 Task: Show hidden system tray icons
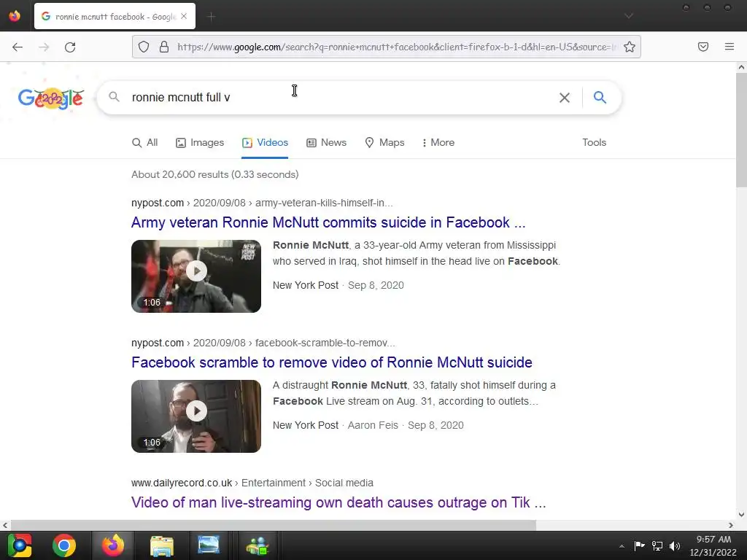[x=622, y=546]
